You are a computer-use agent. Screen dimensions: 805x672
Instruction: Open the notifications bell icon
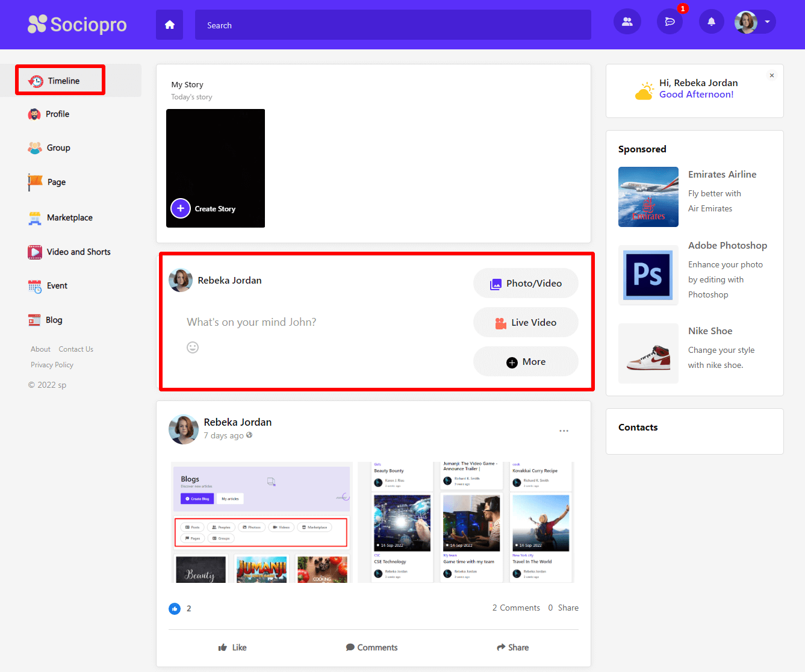(711, 22)
